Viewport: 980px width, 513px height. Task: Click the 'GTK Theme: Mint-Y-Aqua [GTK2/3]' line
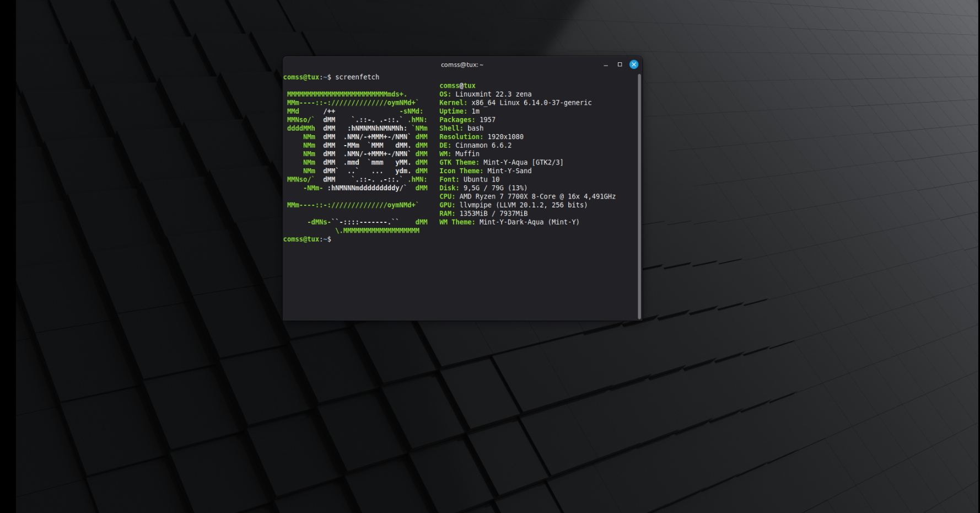point(501,163)
